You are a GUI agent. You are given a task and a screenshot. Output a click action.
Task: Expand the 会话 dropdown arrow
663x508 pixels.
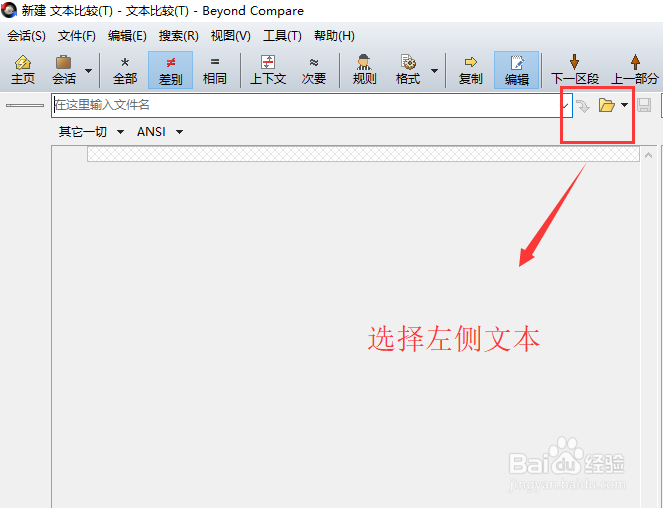(88, 71)
